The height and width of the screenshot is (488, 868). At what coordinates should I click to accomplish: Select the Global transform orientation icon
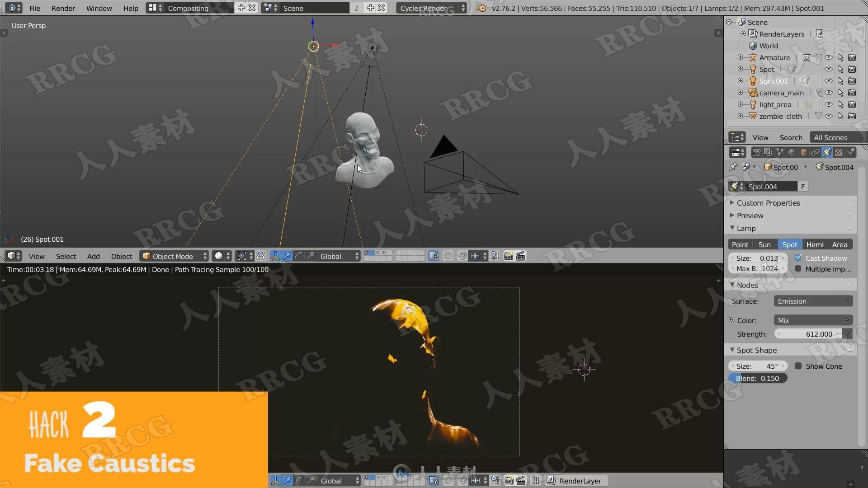(330, 256)
